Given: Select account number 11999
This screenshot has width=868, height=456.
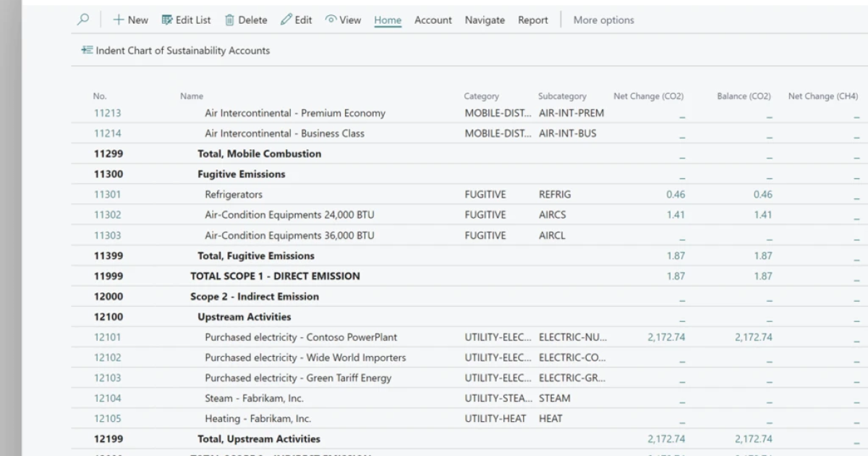Looking at the screenshot, I should click(109, 276).
